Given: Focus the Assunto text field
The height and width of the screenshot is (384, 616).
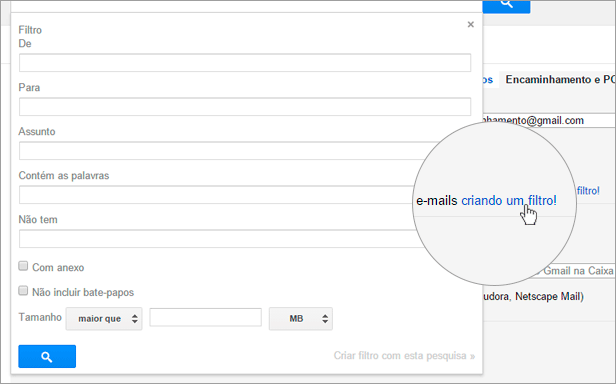Looking at the screenshot, I should (x=220, y=151).
